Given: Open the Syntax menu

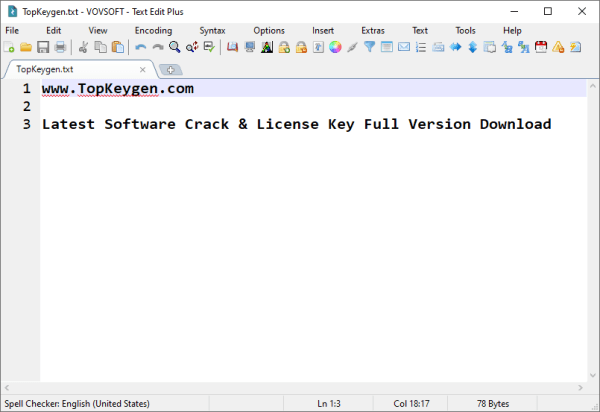Looking at the screenshot, I should tap(212, 31).
